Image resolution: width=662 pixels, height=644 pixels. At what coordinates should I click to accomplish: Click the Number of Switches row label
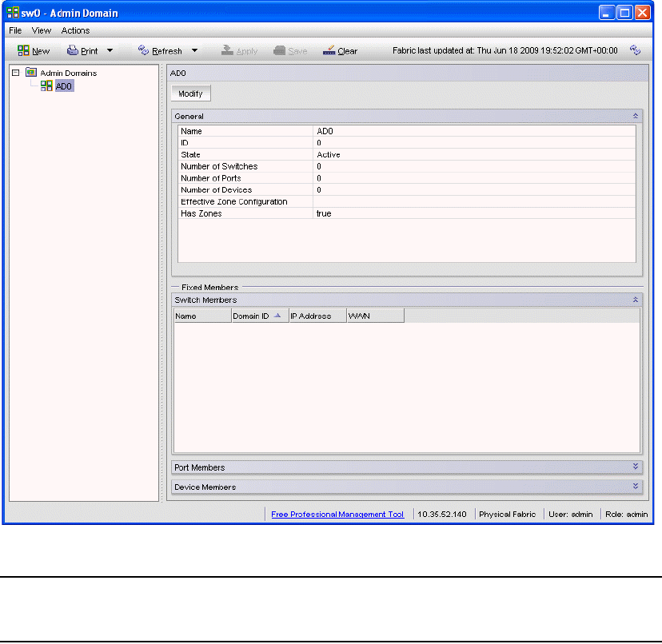219,166
